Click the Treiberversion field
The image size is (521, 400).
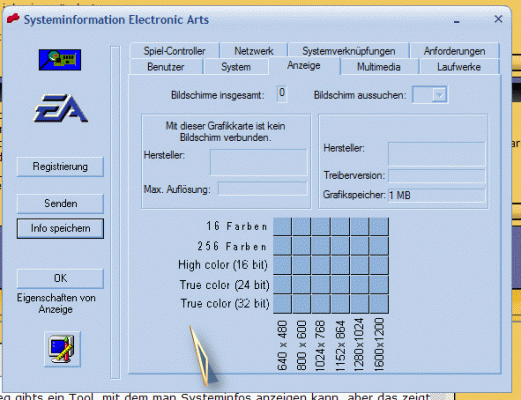point(437,176)
